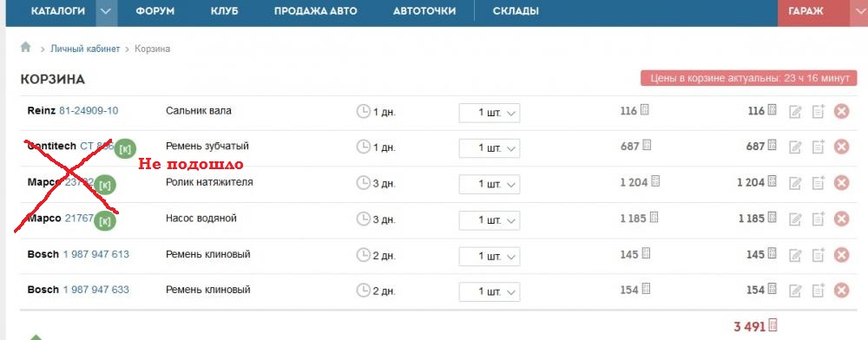This screenshot has height=340, width=868.
Task: Delete the Bosch 1 987 947 633 row
Action: pyautogui.click(x=841, y=291)
